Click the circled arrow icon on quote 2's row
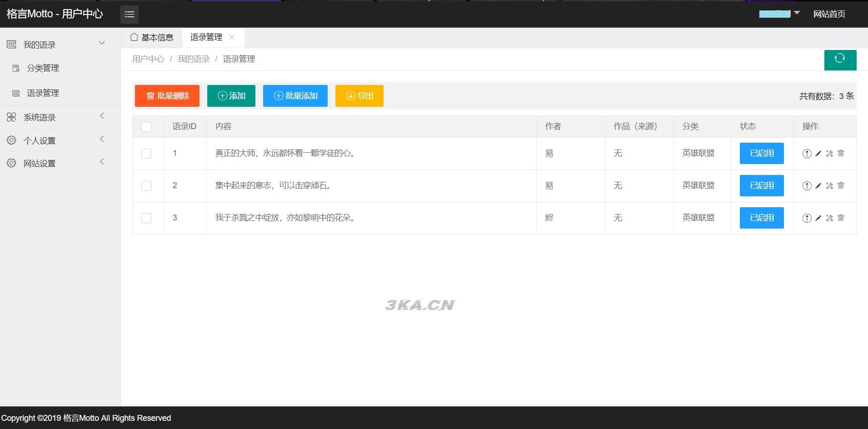 pos(807,185)
